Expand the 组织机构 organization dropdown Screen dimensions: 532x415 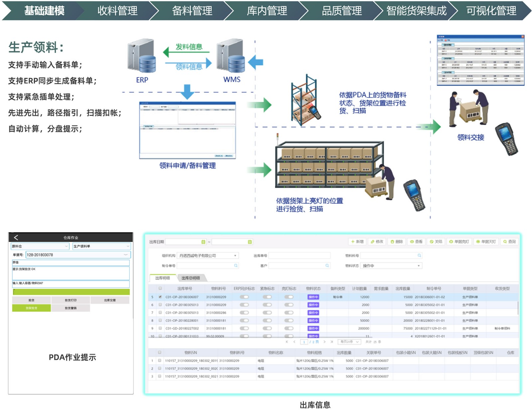click(x=235, y=256)
